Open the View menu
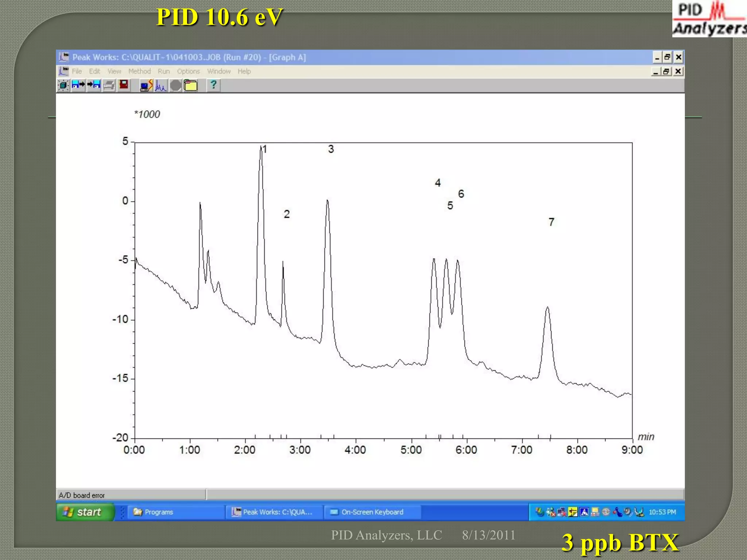Image resolution: width=747 pixels, height=560 pixels. (x=114, y=71)
